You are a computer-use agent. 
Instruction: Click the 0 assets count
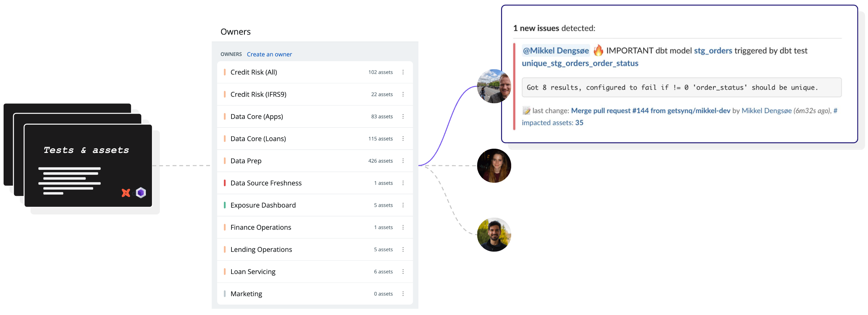tap(383, 294)
